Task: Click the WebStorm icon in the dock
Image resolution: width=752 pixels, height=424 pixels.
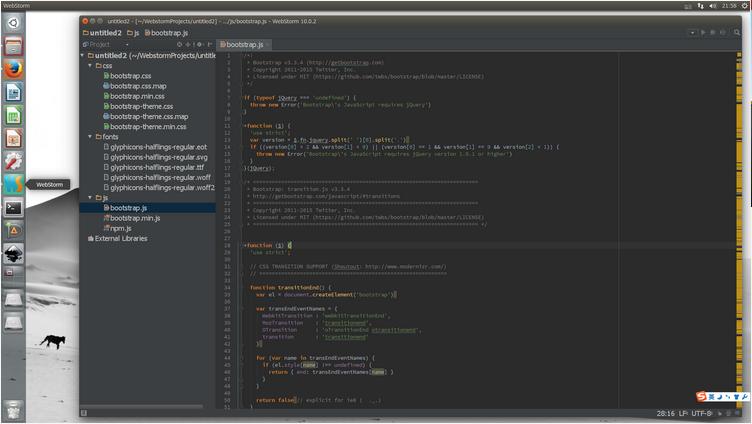Action: tap(13, 185)
